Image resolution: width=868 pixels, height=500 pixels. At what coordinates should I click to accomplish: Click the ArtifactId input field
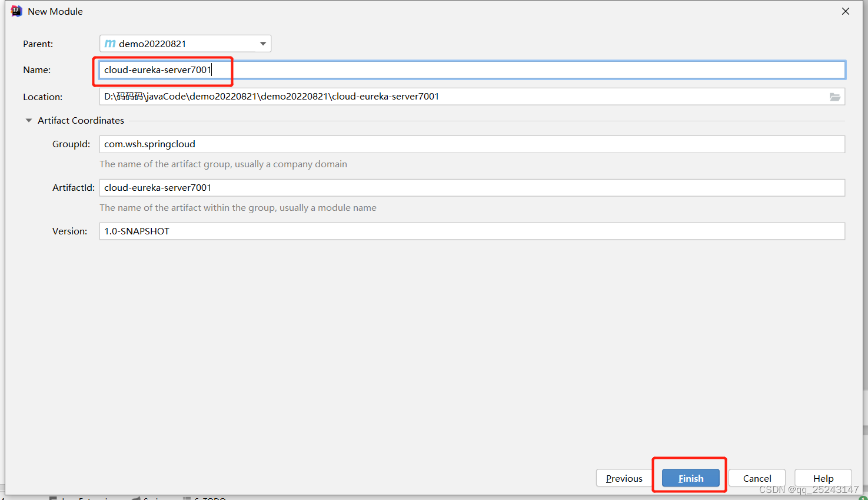click(472, 188)
